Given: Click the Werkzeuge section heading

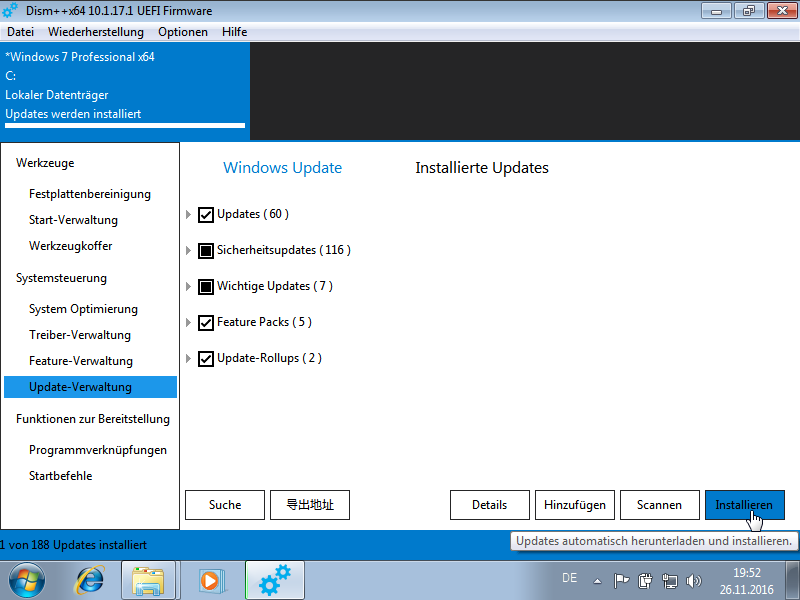Looking at the screenshot, I should point(45,163).
